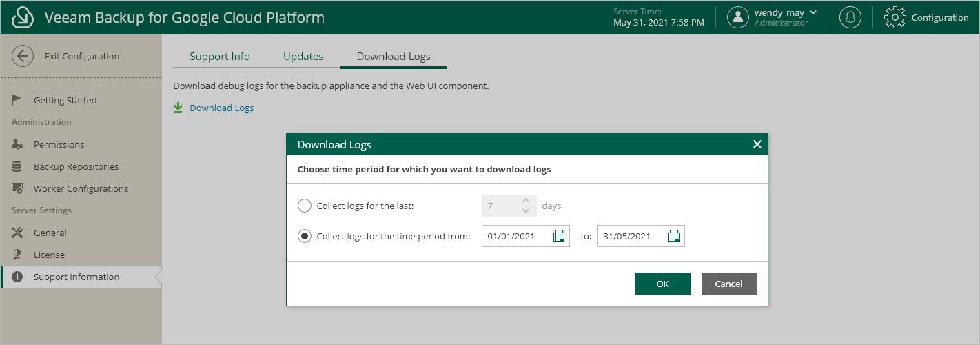Decrease days value with down stepper arrow

(525, 210)
